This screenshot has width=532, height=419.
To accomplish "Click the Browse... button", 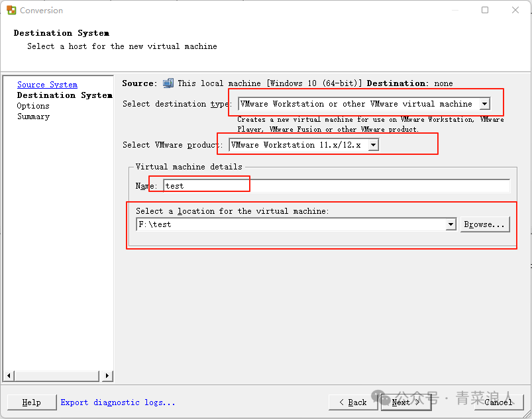I will click(485, 224).
